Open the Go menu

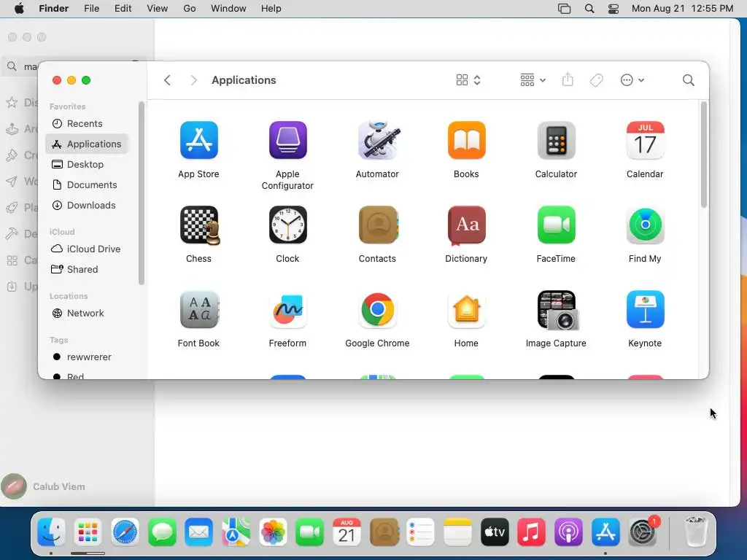190,9
